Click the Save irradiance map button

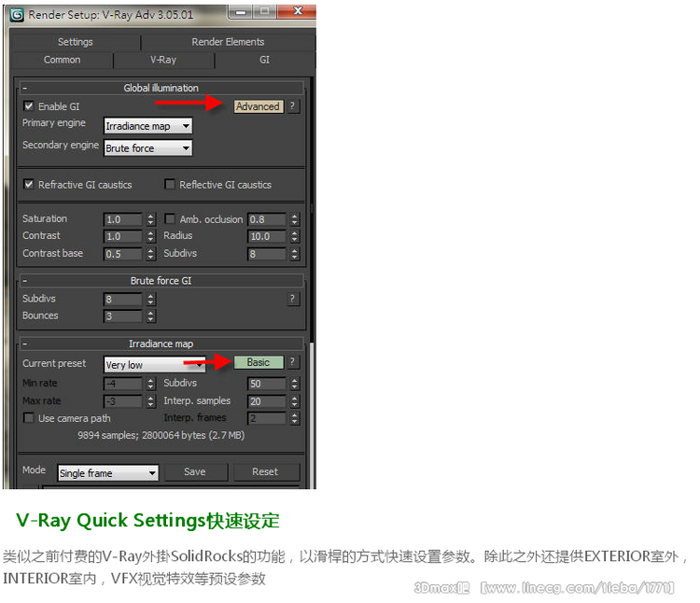(195, 471)
